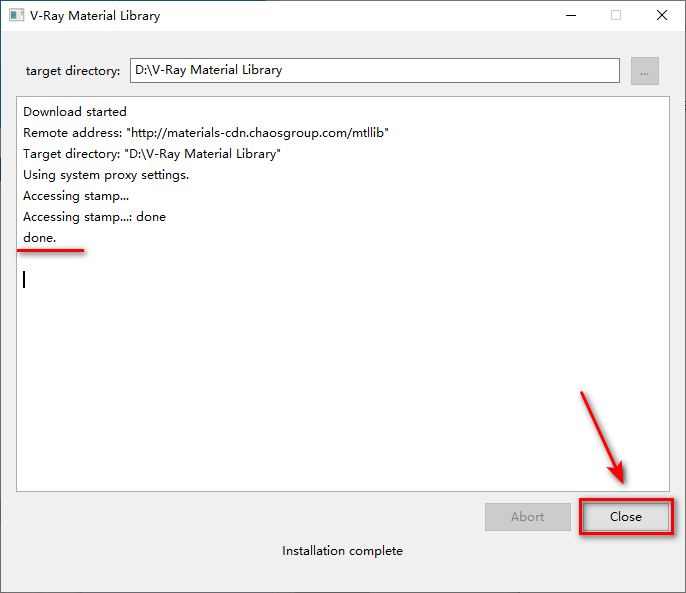Click the "Installation complete" status text
Image resolution: width=686 pixels, height=593 pixels.
(342, 551)
